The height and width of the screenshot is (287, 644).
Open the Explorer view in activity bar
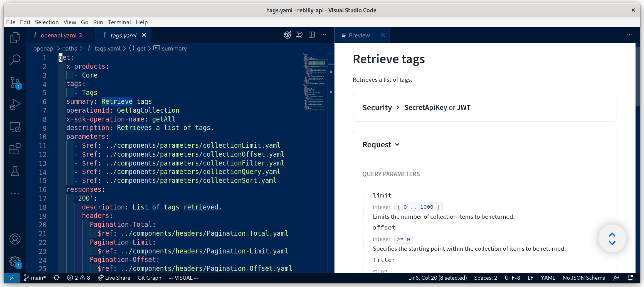[15, 37]
